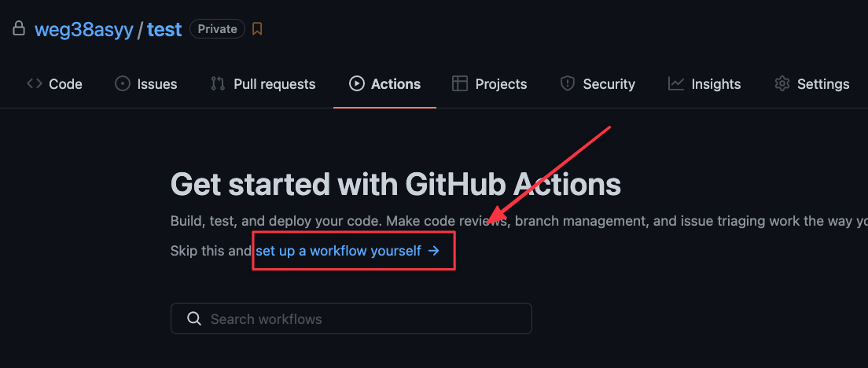Focus the Search workflows input field
The height and width of the screenshot is (368, 868).
click(351, 318)
